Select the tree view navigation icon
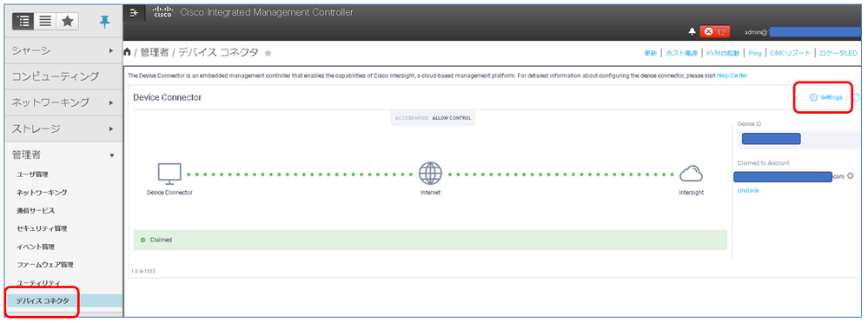 tap(23, 21)
